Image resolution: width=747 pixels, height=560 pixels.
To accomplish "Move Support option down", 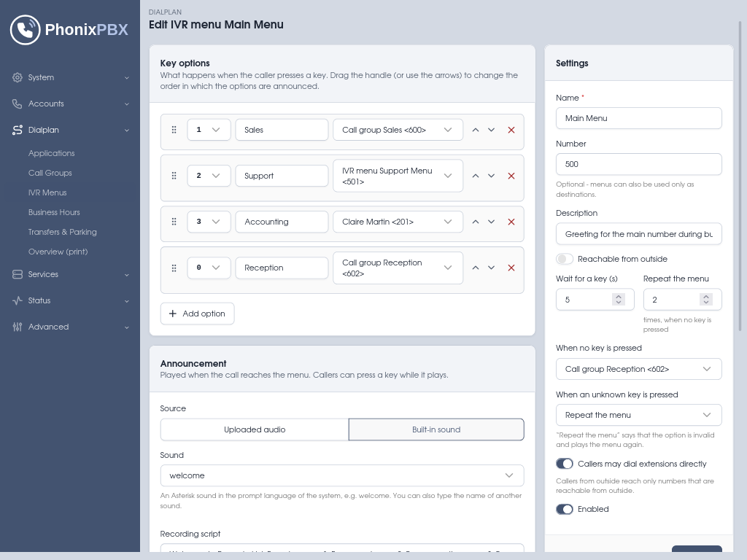I will pos(491,176).
